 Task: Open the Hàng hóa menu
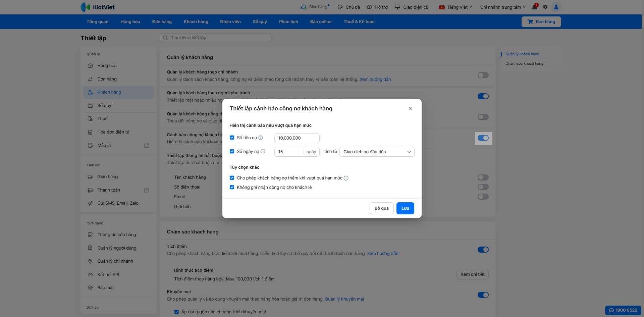tap(130, 22)
